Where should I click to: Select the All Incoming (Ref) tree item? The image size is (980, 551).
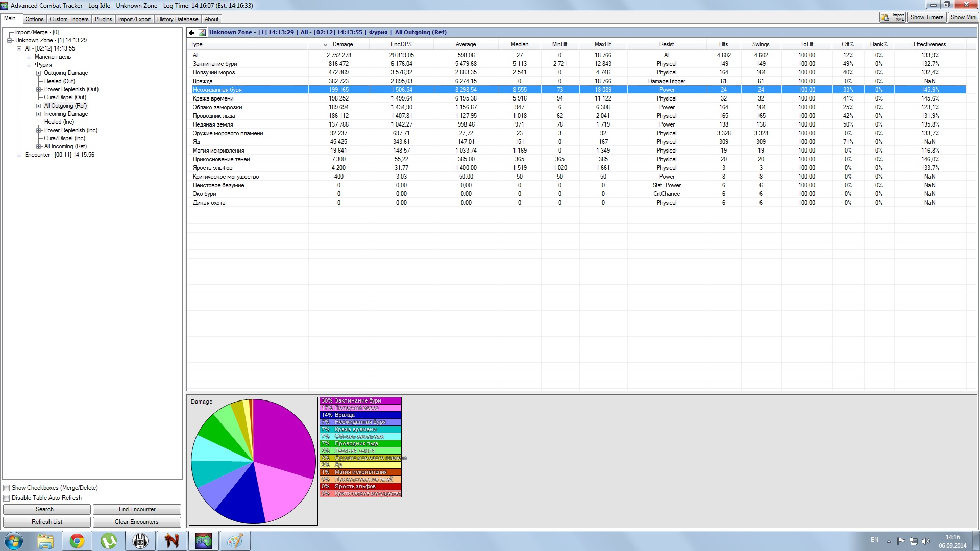pyautogui.click(x=65, y=146)
